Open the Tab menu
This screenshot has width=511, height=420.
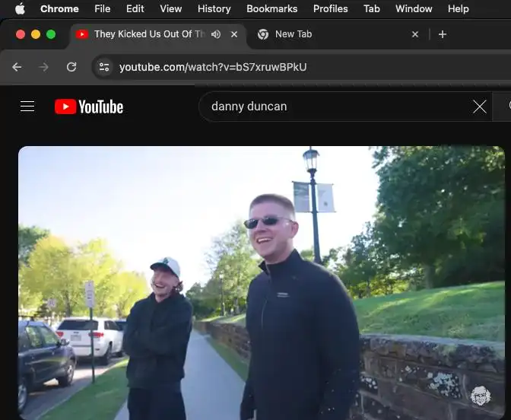[372, 9]
